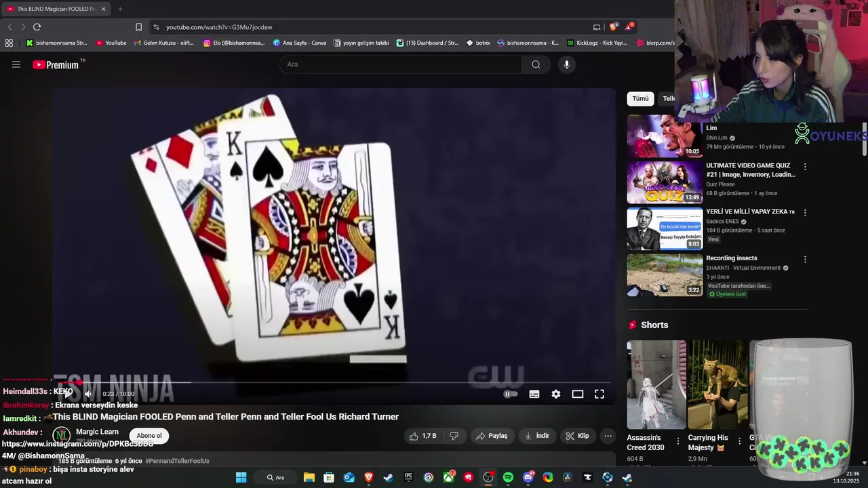Open the Recording insects video thumbnail
This screenshot has height=488, width=868.
click(665, 275)
